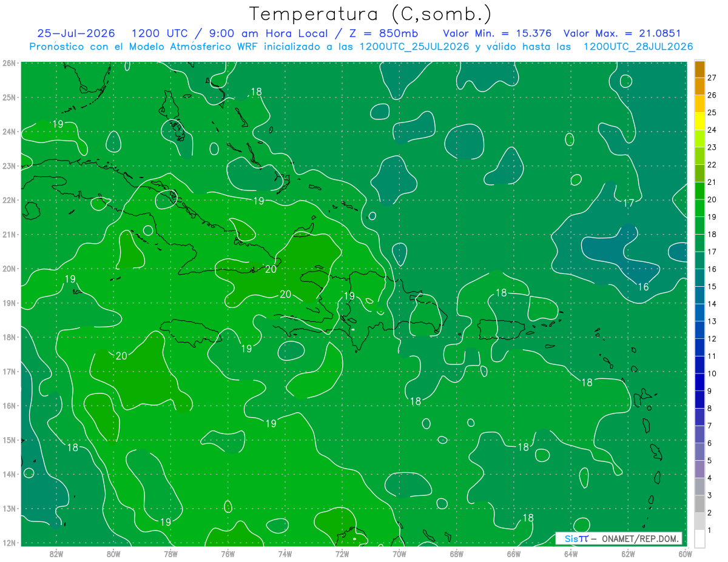728x562 pixels.
Task: Click the longitude axis label '60W'
Action: point(685,554)
